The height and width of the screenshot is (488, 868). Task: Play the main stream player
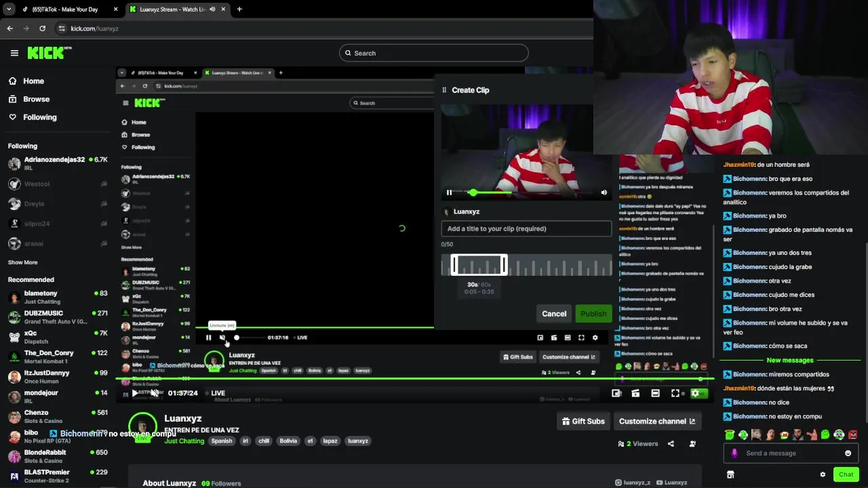135,393
